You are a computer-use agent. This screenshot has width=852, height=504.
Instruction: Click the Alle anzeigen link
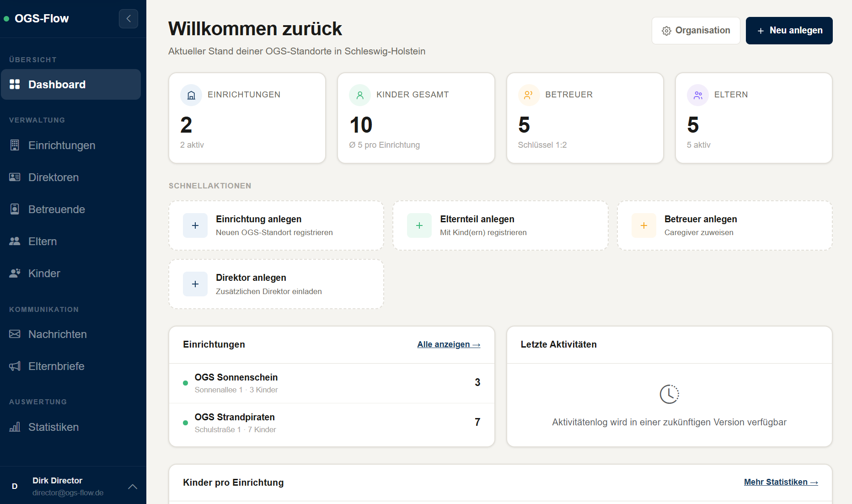pos(449,344)
